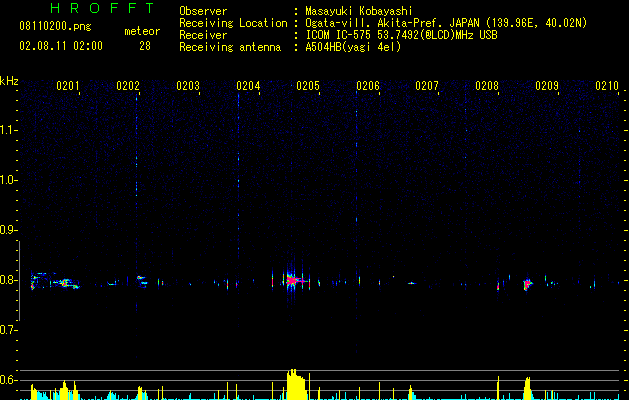Screen dimensions: 629x400
Task: Click the 0.6 kHz axis label
Action: (x=8, y=380)
